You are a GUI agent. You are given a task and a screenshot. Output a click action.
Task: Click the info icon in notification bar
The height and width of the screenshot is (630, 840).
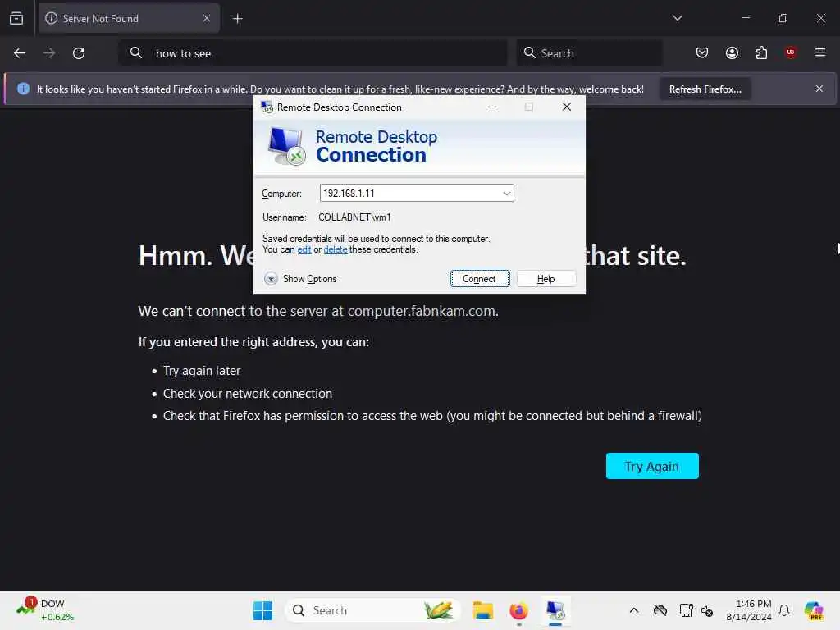(23, 89)
